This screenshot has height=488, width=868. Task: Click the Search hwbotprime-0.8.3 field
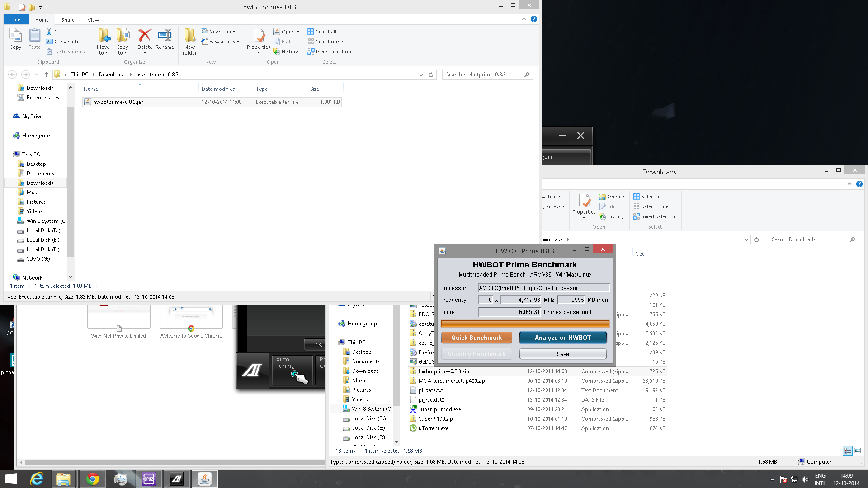tap(488, 75)
